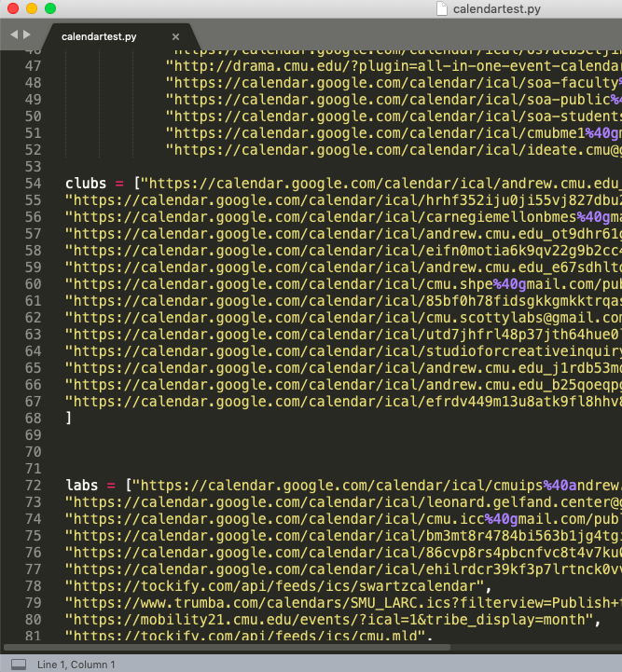
Task: Click the next tab right arrow
Action: point(27,34)
